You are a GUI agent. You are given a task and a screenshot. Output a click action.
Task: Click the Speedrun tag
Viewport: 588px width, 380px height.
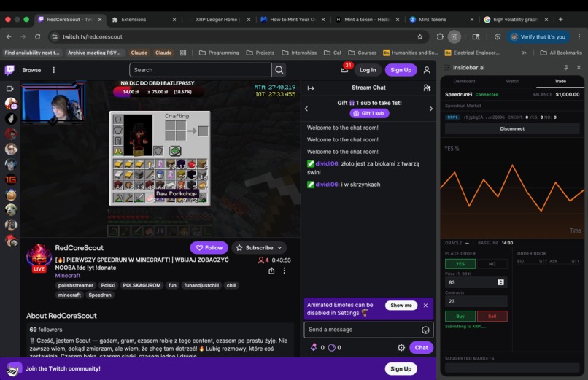[100, 295]
